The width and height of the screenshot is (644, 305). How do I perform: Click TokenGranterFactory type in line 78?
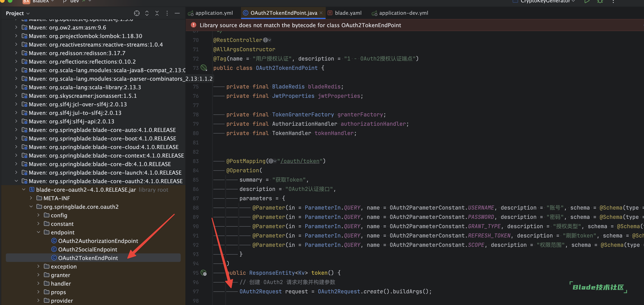coord(303,114)
